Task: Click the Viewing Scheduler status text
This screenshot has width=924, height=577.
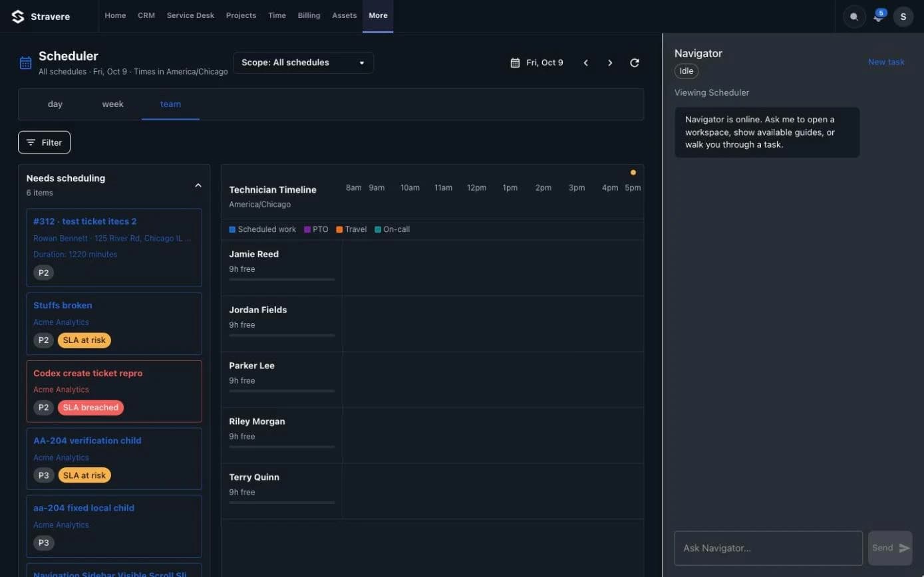Action: pyautogui.click(x=712, y=93)
